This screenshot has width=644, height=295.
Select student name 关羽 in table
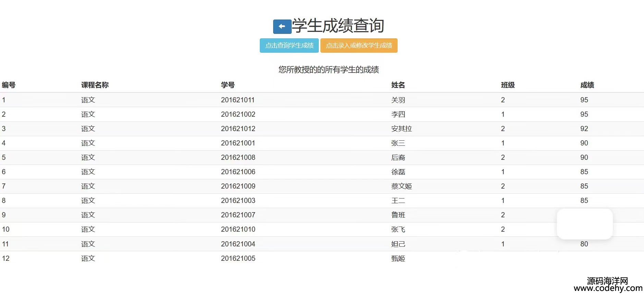point(398,100)
